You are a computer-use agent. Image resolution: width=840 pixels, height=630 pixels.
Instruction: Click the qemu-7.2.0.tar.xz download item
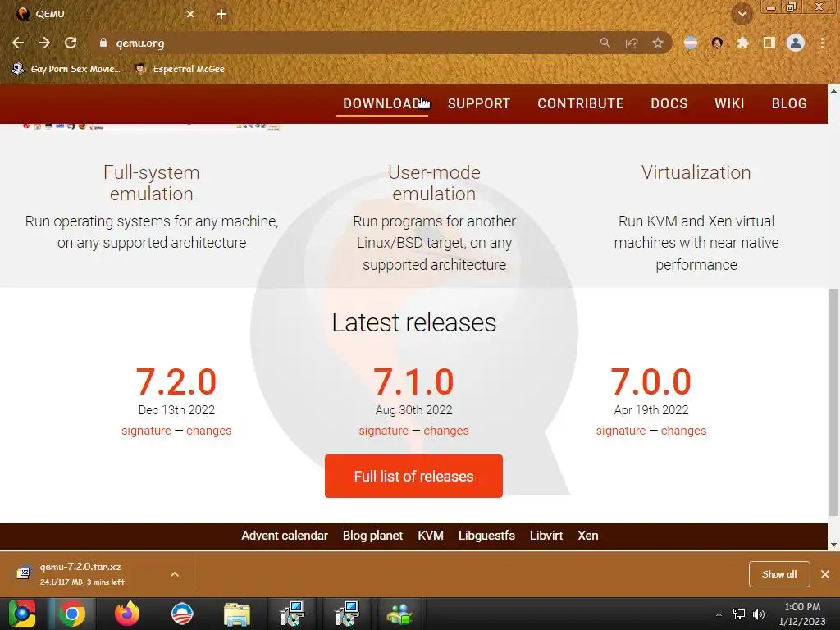[x=80, y=573]
